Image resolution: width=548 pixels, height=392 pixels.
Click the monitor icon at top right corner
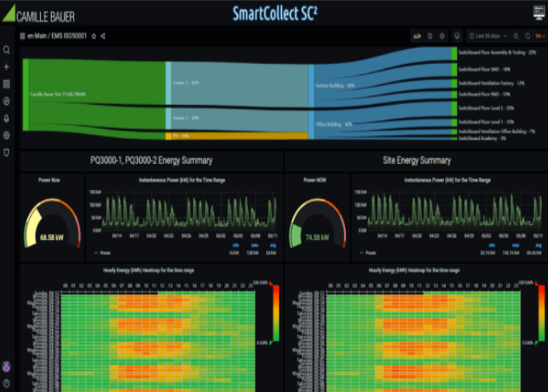point(539,13)
